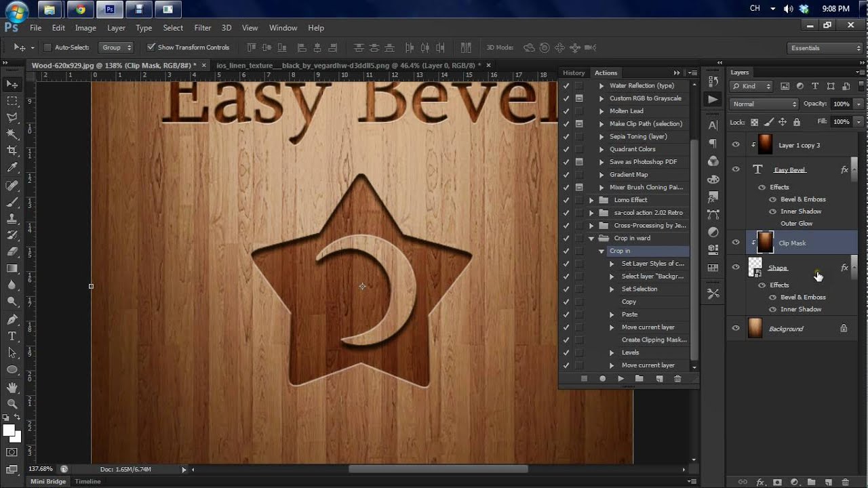Viewport: 868px width, 488px height.
Task: Collapse the Crop in action
Action: 601,251
